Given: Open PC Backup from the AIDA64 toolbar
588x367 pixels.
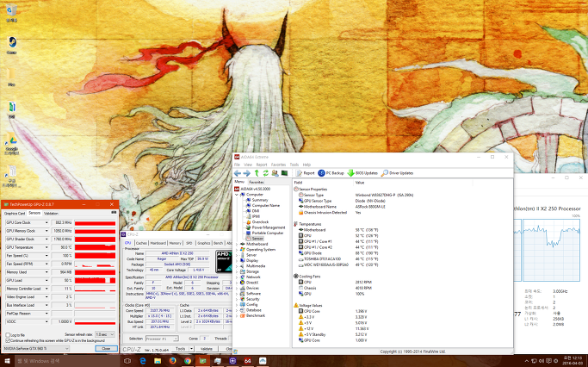Looking at the screenshot, I should tap(331, 173).
